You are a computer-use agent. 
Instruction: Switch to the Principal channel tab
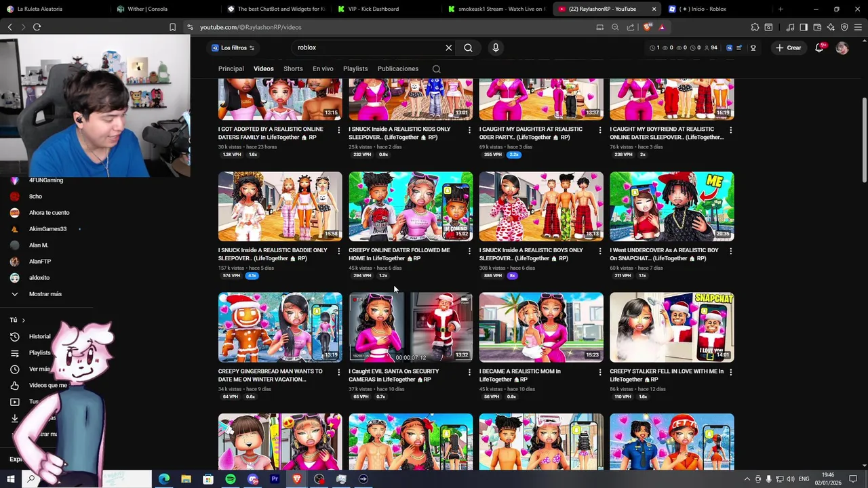231,68
